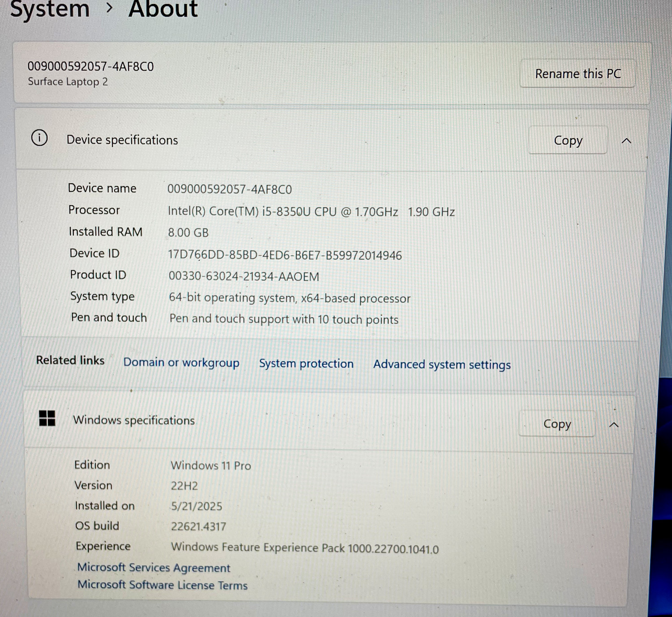
Task: Click the Device name label
Action: tap(102, 188)
